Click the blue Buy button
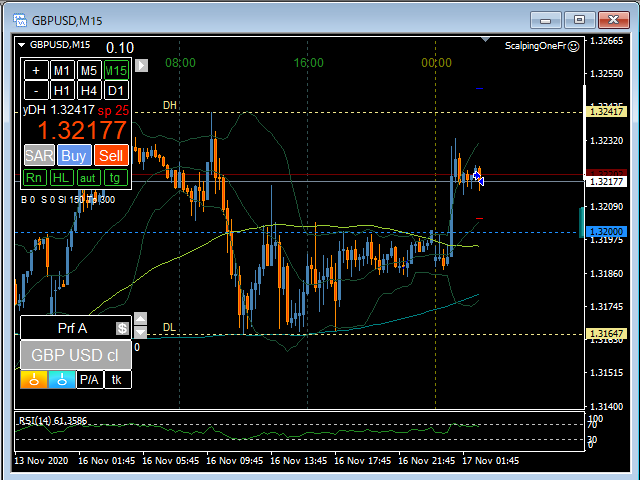 [x=74, y=155]
